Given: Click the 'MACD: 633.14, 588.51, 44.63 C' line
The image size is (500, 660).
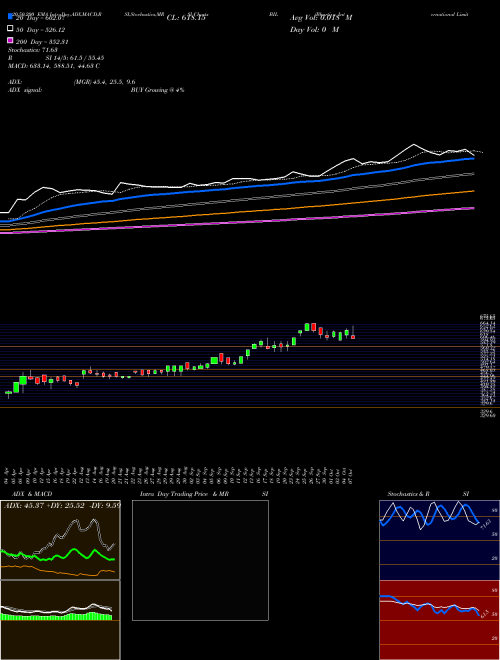Looking at the screenshot, I should 54,66.
